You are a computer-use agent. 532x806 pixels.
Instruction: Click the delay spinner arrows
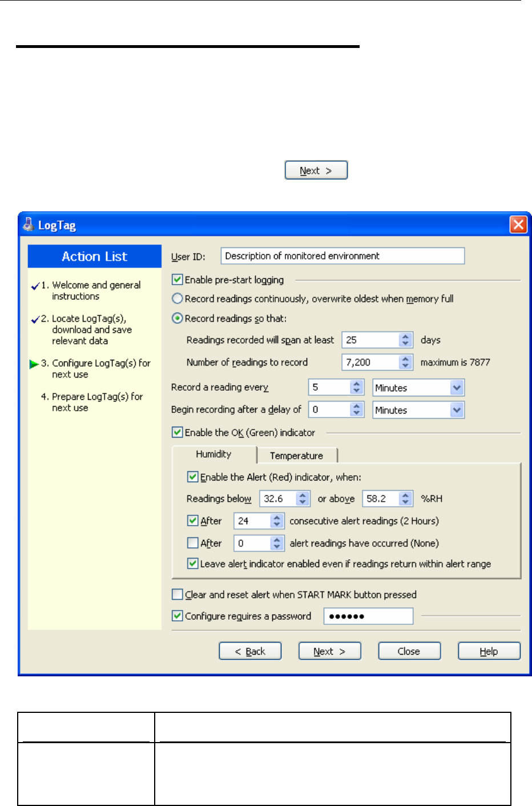point(357,410)
